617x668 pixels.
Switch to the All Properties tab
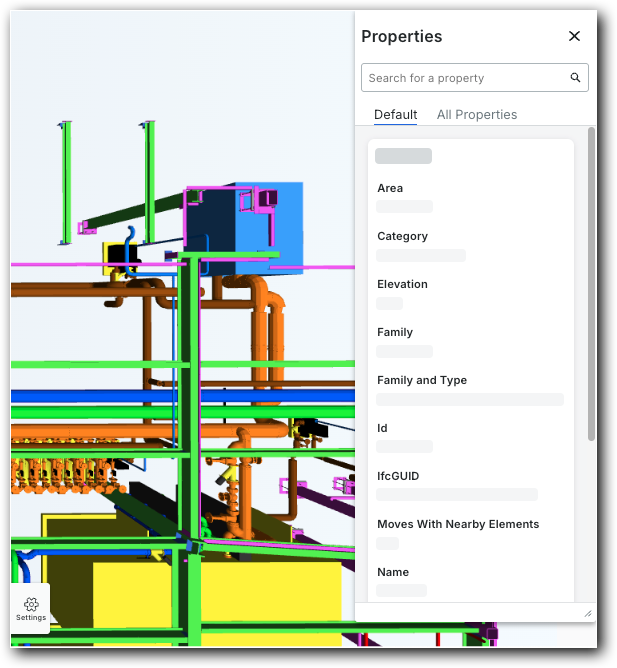point(477,115)
